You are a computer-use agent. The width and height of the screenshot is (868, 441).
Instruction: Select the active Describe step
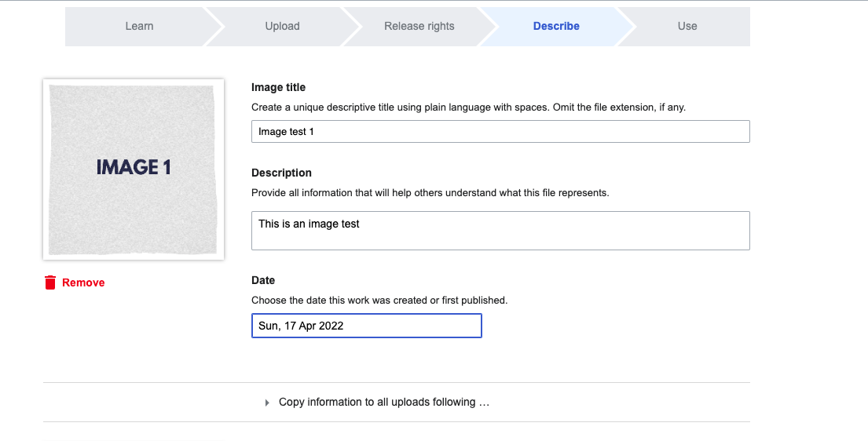click(556, 26)
